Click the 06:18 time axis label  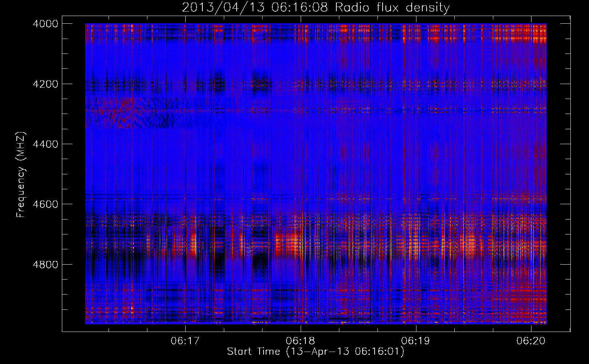click(300, 341)
